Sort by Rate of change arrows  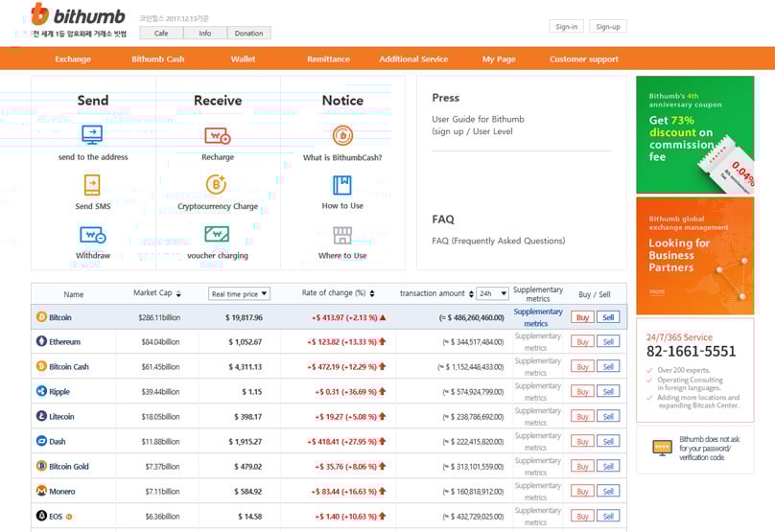point(372,293)
